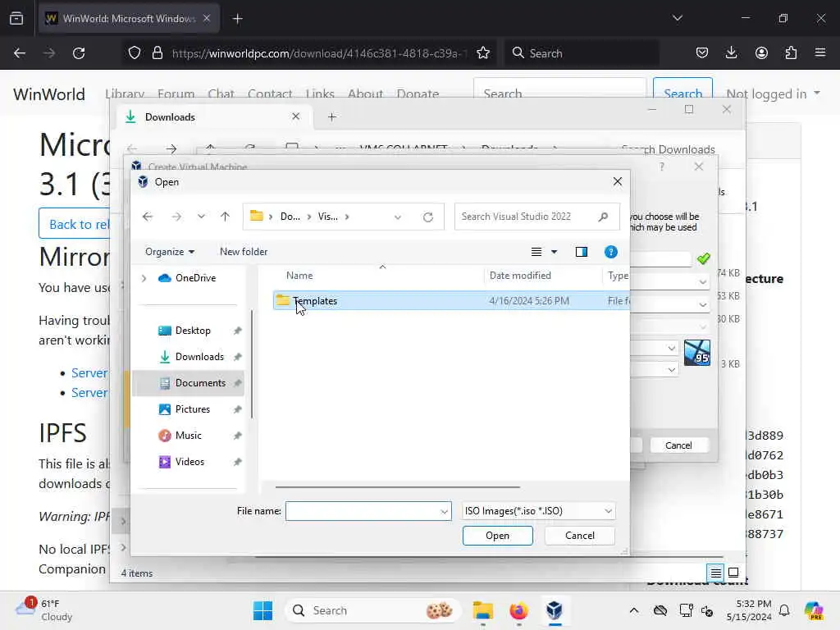Click New folder button
Image resolution: width=840 pixels, height=630 pixels.
click(x=243, y=252)
